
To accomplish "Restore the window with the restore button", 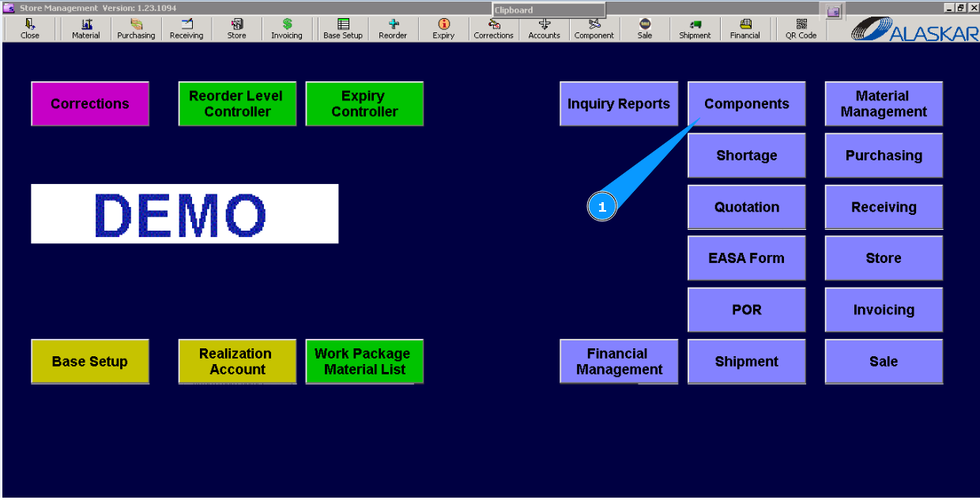I will (x=960, y=7).
